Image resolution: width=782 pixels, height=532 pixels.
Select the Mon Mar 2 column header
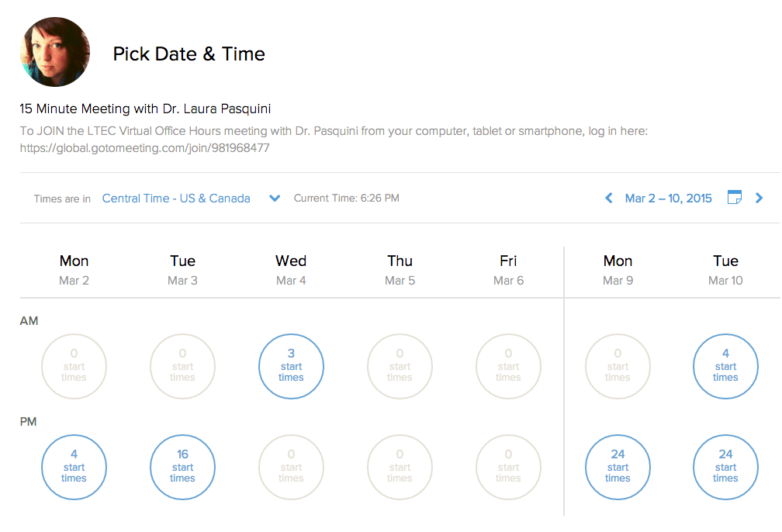point(74,269)
